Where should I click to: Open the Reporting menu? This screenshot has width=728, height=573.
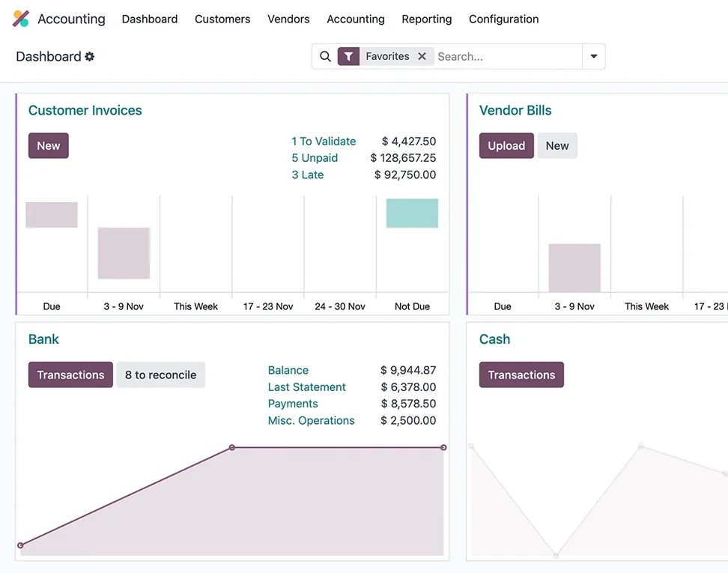427,19
